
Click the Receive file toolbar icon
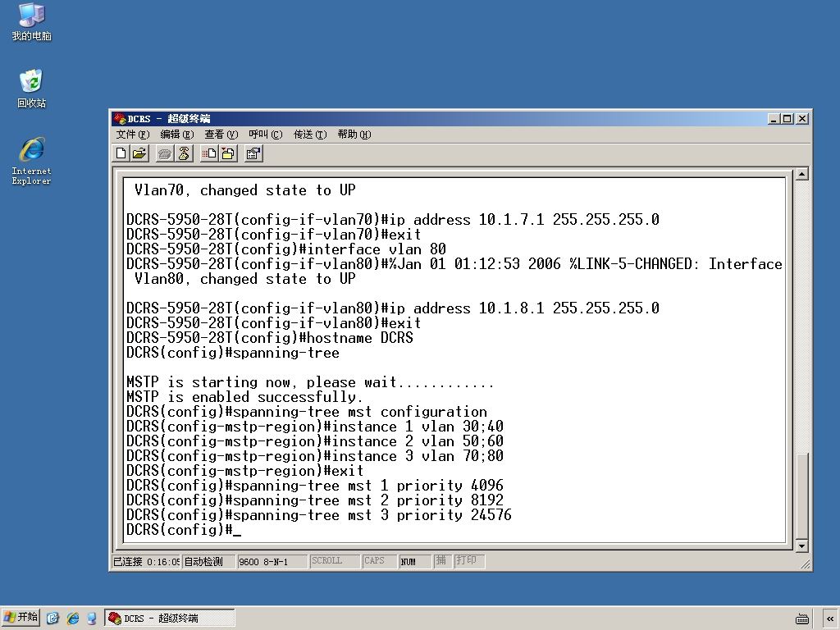tap(228, 153)
